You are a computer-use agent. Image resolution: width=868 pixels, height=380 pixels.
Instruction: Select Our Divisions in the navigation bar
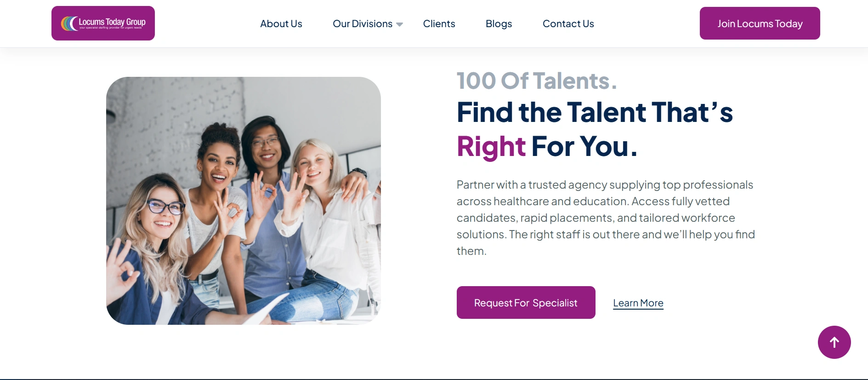[x=362, y=24]
